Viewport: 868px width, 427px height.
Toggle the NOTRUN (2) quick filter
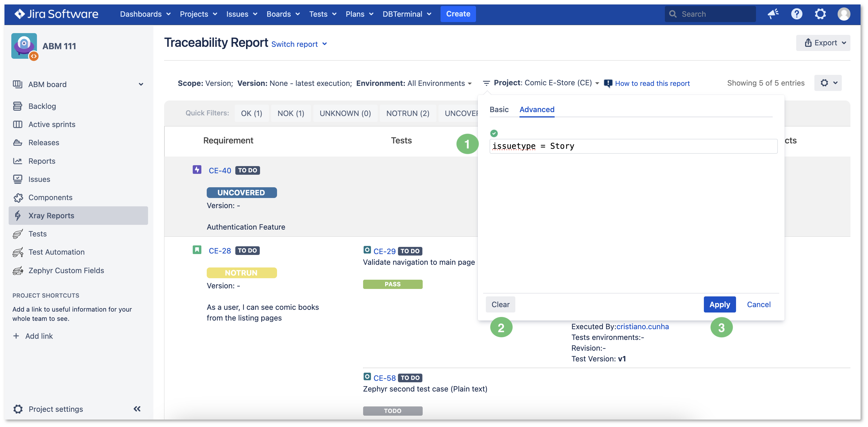tap(407, 113)
